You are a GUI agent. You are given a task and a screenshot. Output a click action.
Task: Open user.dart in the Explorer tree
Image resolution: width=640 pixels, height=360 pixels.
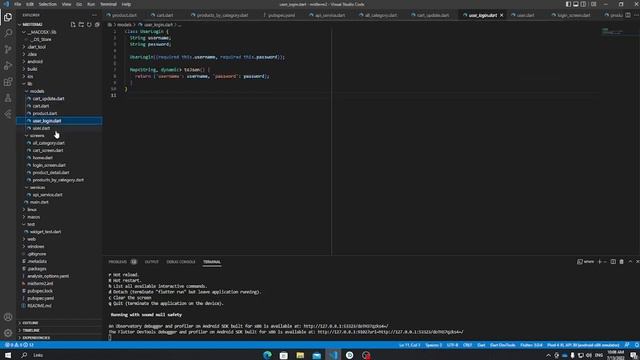click(59, 128)
